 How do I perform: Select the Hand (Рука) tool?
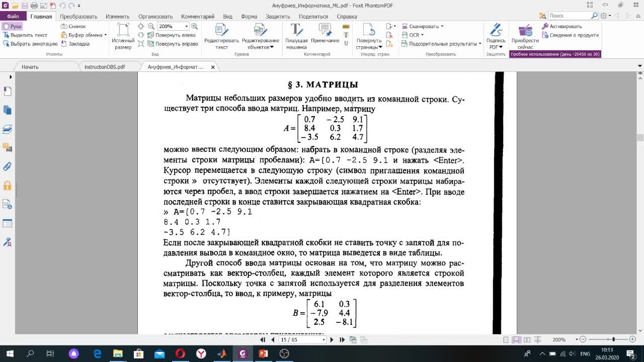pyautogui.click(x=12, y=26)
